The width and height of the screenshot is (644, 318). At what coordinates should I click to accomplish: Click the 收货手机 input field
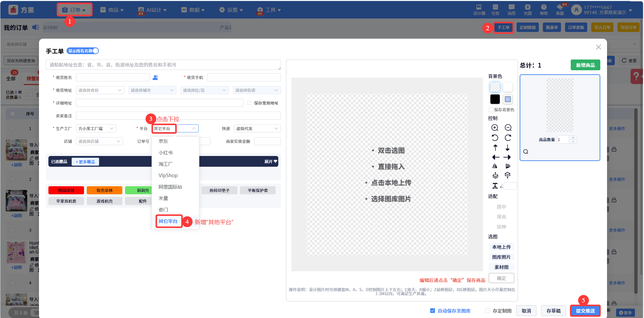(x=244, y=77)
